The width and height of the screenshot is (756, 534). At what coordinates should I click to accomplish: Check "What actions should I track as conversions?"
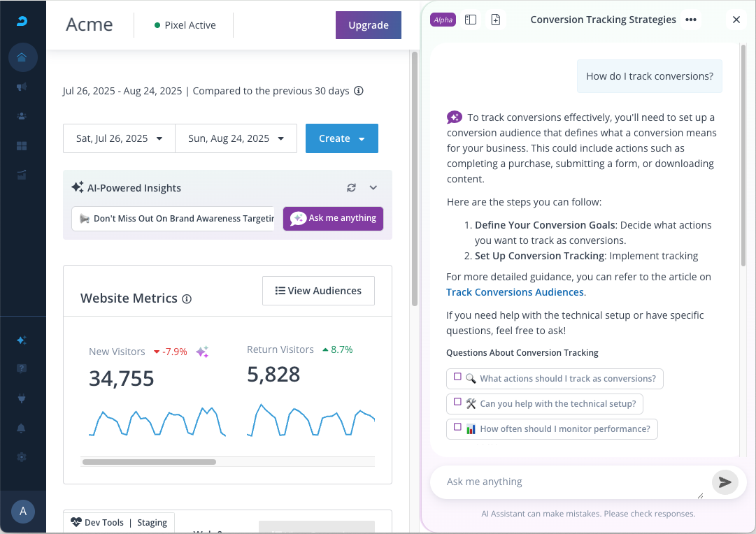point(457,377)
